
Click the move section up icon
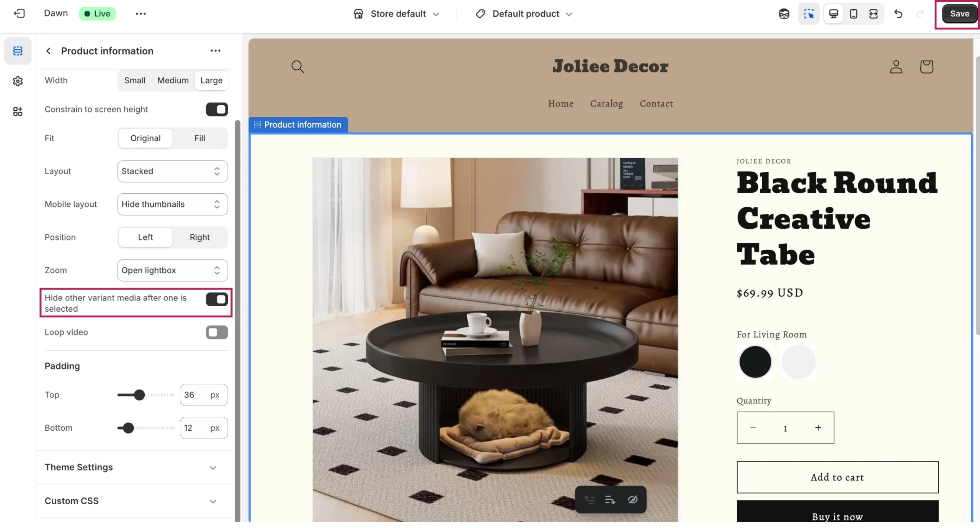590,500
